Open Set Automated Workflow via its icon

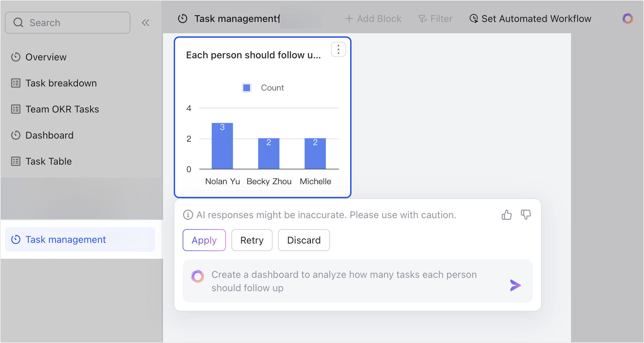474,19
